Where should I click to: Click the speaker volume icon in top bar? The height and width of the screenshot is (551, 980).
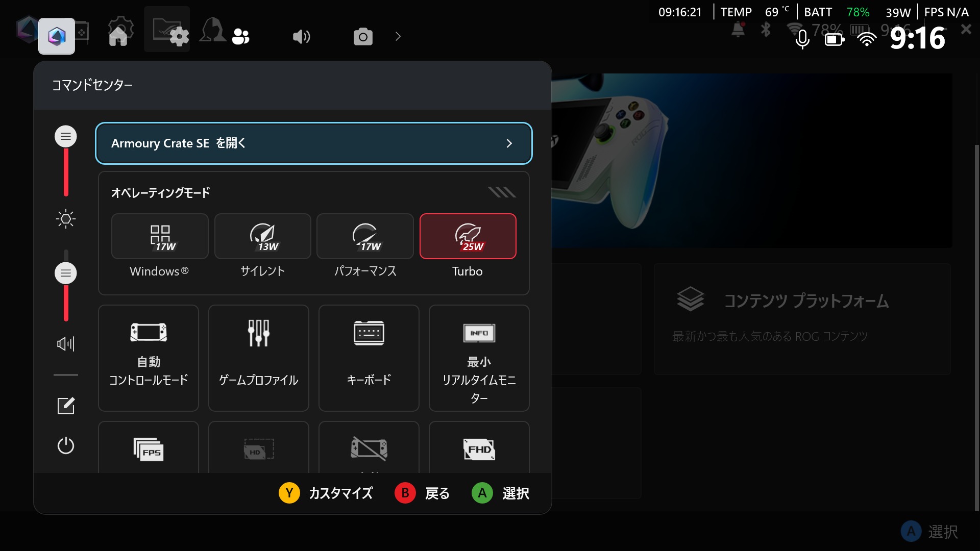point(301,37)
